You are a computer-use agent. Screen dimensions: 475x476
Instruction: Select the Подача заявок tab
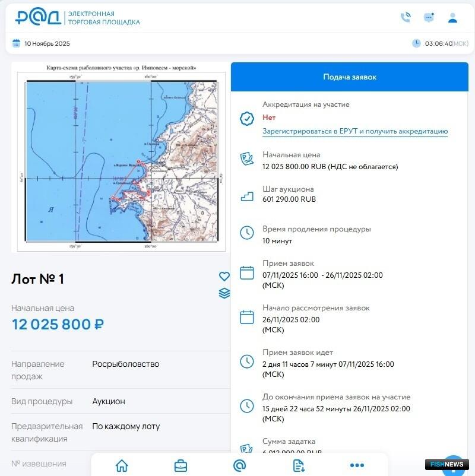tap(349, 77)
